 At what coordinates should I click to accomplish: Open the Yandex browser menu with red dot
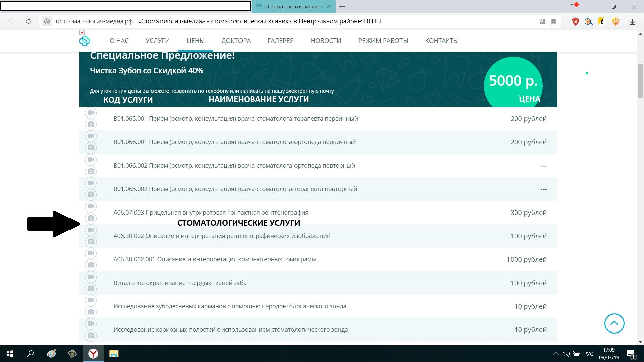pos(574,6)
